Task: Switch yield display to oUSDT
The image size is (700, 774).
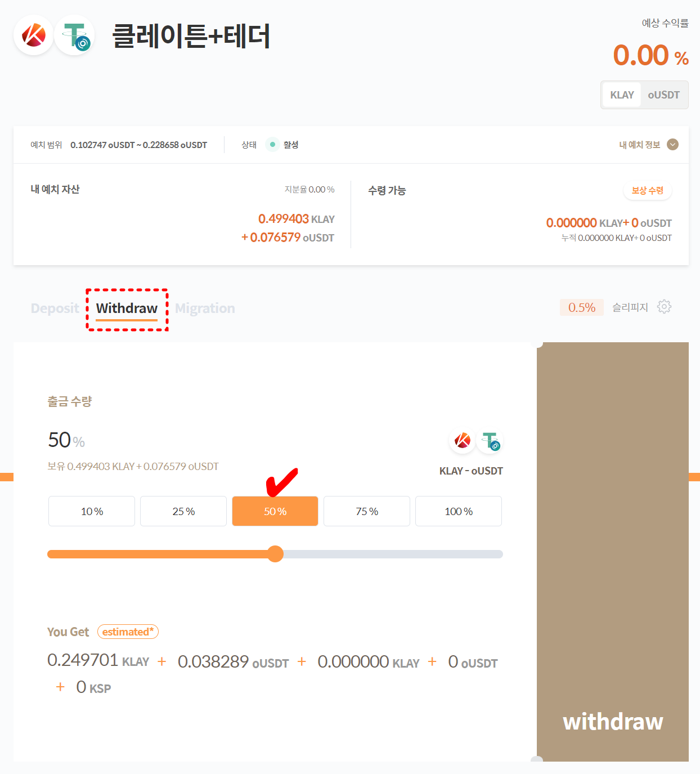Action: 664,95
